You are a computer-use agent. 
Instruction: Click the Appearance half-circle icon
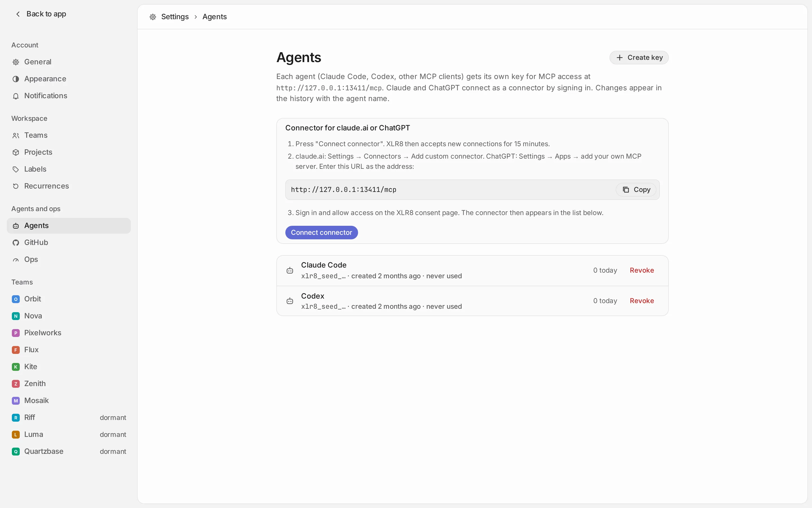16,79
